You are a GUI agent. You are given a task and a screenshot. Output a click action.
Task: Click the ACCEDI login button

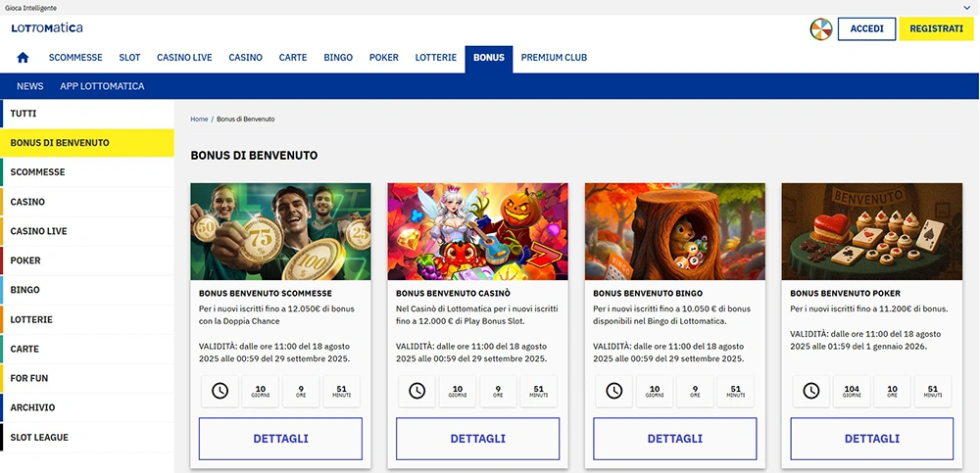[867, 28]
